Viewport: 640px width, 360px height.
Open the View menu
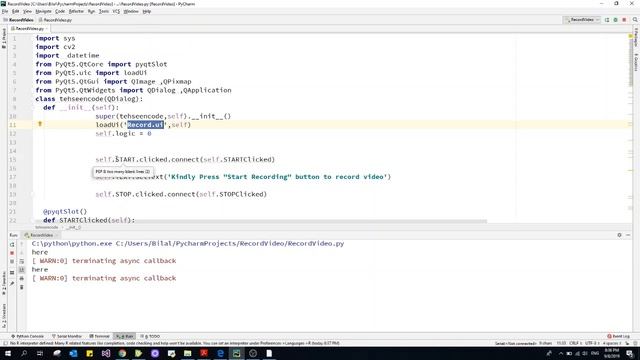27,11
